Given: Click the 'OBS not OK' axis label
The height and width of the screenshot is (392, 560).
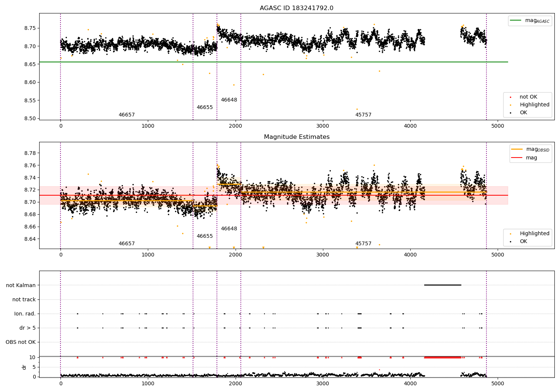Looking at the screenshot, I should pyautogui.click(x=21, y=342).
